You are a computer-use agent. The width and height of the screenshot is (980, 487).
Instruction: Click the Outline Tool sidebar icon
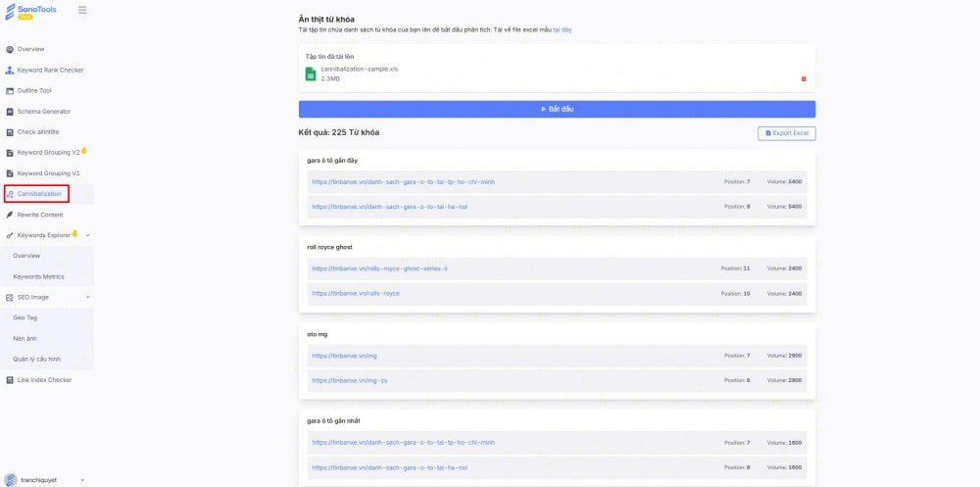point(10,91)
